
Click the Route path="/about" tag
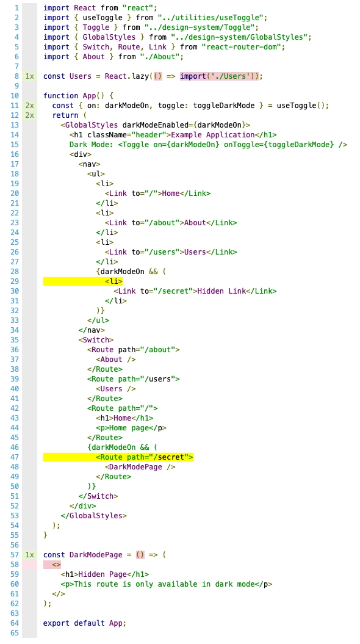pyautogui.click(x=134, y=350)
